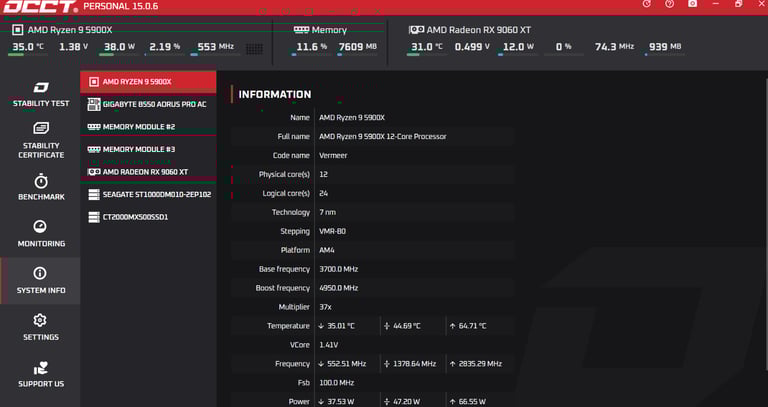768x407 pixels.
Task: Click the INFORMATION heading
Action: (x=275, y=95)
